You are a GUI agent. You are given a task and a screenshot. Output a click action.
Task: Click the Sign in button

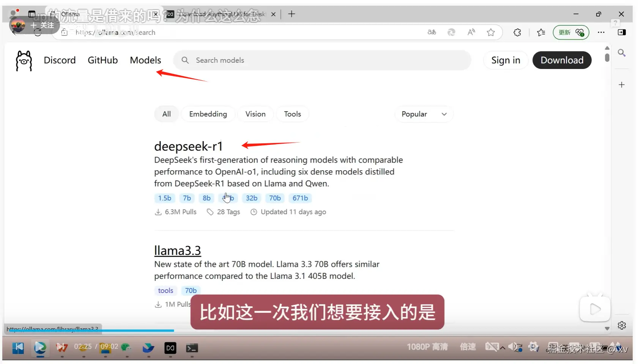coord(506,60)
